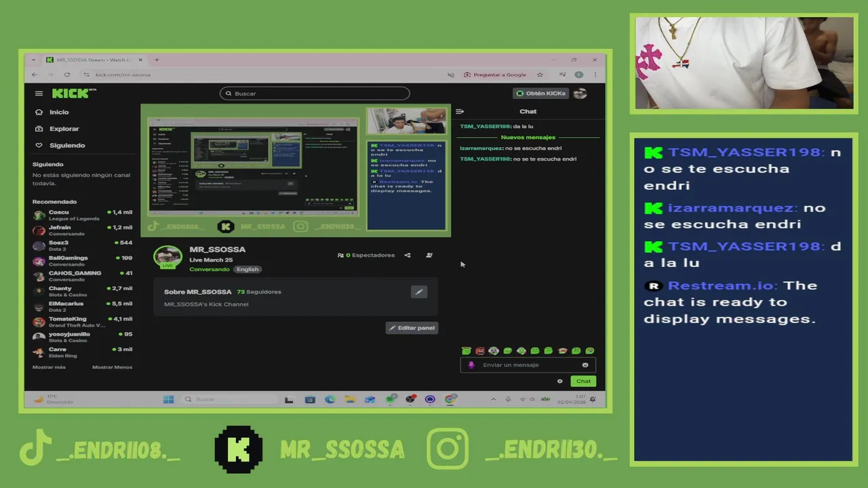Image resolution: width=868 pixels, height=488 pixels.
Task: Show hidden system tray icons chevron
Action: coord(493,400)
